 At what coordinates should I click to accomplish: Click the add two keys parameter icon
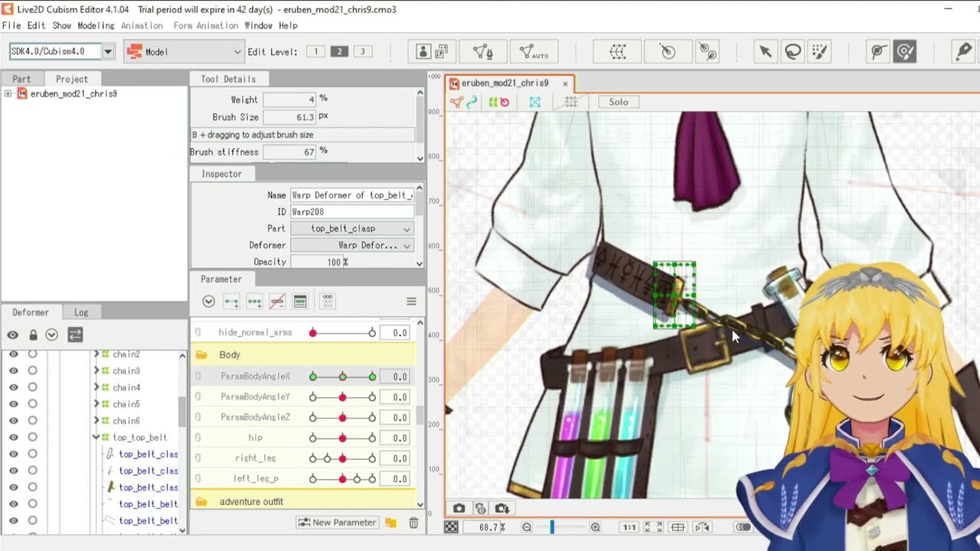click(x=231, y=302)
